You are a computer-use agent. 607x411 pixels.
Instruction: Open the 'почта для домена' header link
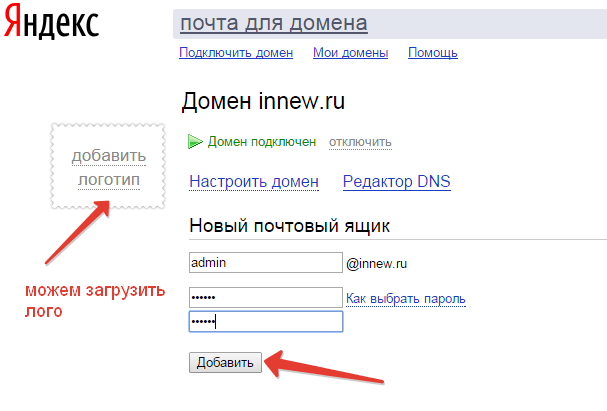click(274, 23)
